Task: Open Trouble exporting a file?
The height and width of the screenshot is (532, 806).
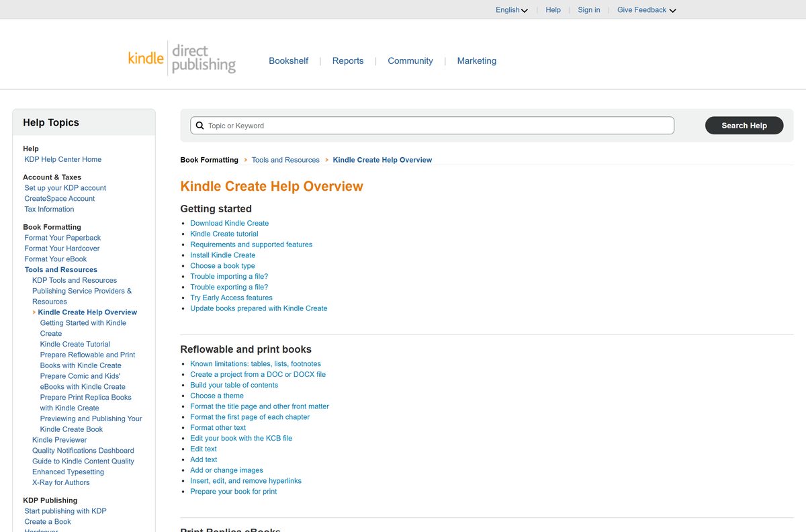Action: point(229,287)
